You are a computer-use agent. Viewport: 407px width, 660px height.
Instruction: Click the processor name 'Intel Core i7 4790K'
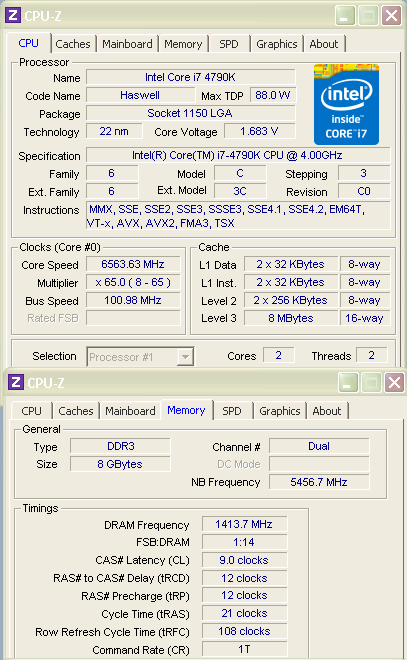pyautogui.click(x=191, y=77)
